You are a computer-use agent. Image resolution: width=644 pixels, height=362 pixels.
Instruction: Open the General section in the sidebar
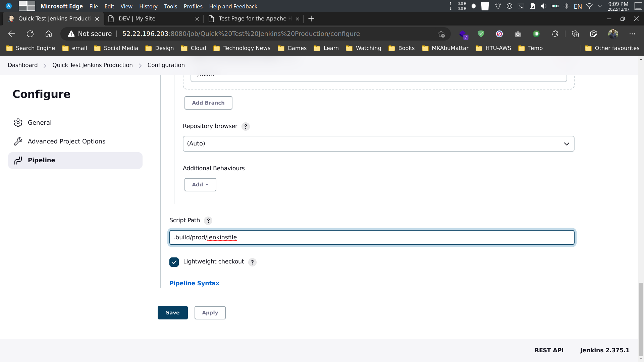[x=40, y=122]
